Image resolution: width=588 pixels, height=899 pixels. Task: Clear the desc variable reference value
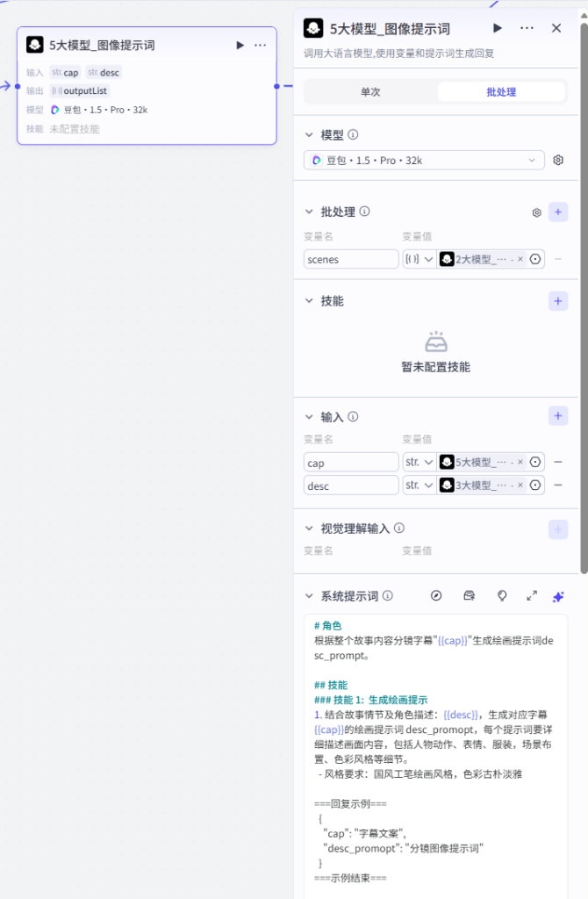[x=520, y=485]
